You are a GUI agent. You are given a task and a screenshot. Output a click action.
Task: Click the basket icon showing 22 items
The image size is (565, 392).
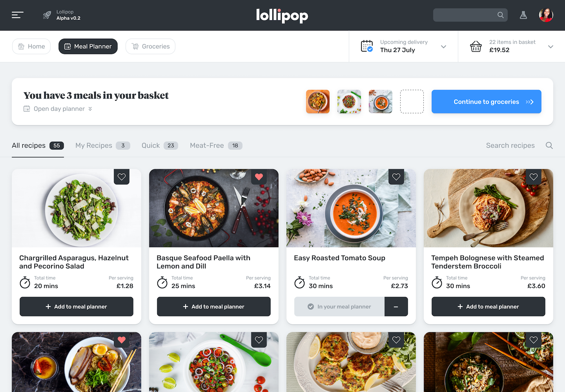476,46
